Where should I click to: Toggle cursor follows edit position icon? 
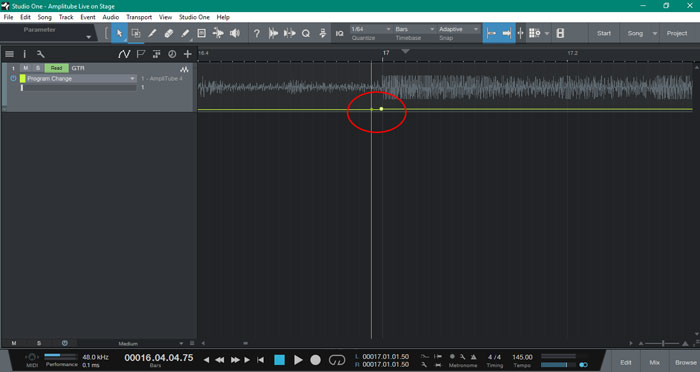coord(521,33)
